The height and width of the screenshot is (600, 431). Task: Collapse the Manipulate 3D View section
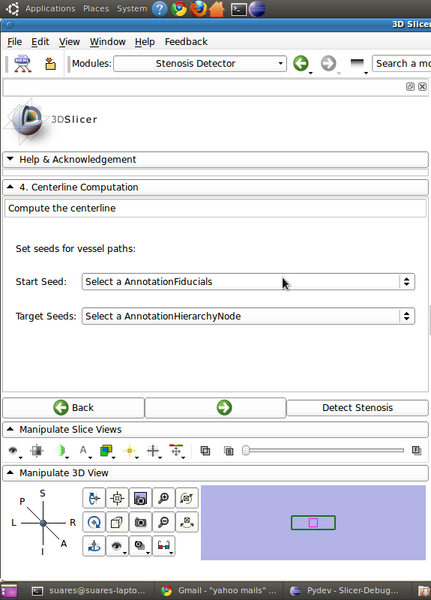(215, 473)
